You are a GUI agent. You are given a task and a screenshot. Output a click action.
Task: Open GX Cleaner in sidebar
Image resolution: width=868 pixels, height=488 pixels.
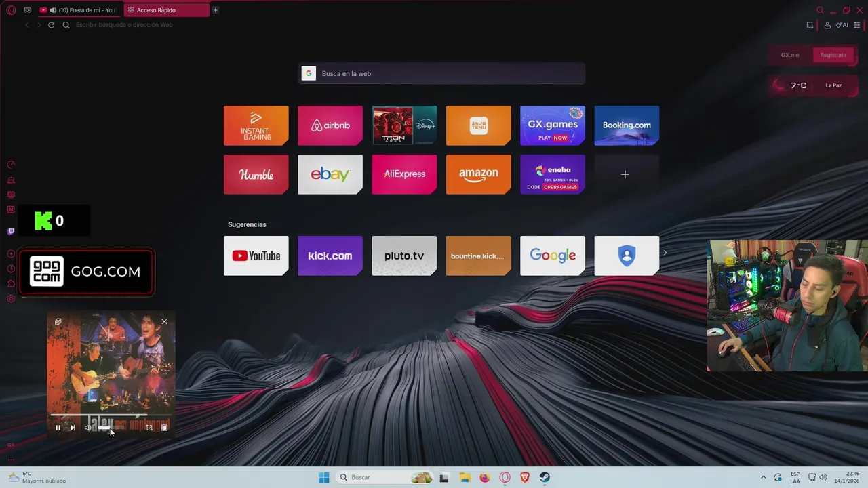[x=11, y=180]
